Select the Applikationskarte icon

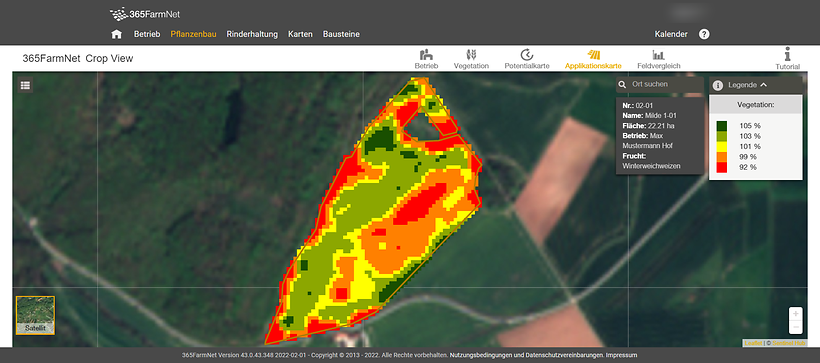click(x=594, y=54)
